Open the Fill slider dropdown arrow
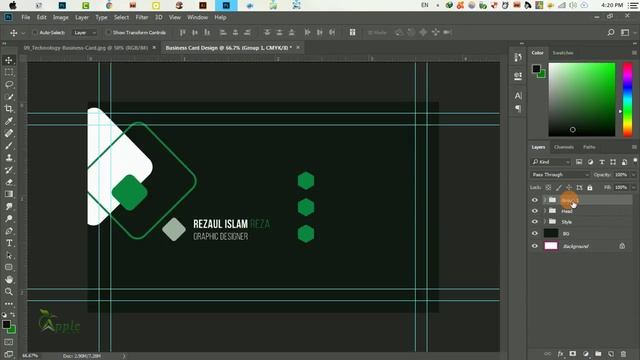Viewport: 640px width, 360px height. pos(633,188)
